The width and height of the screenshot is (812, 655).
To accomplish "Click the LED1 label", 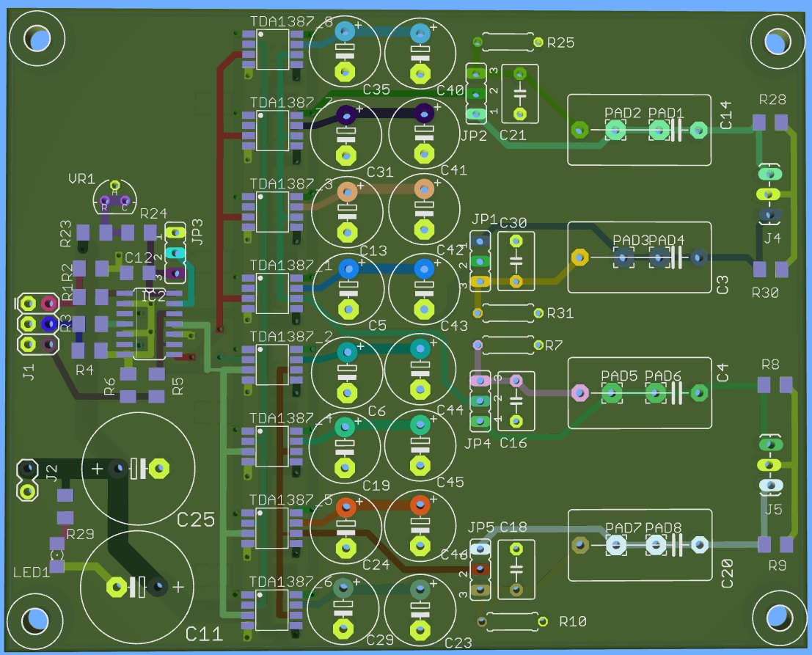I will [x=32, y=573].
